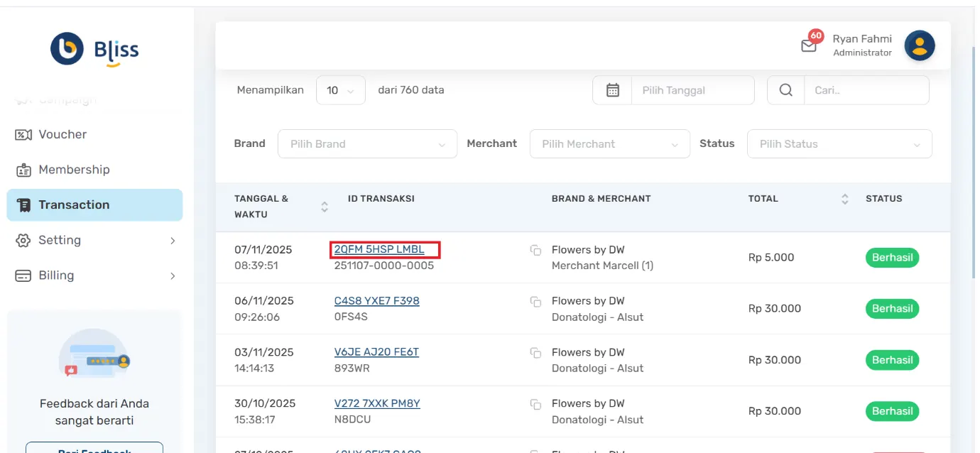Viewport: 980px width, 453px height.
Task: Copy transaction ID C4S8 YXE7 F398
Action: [x=536, y=302]
